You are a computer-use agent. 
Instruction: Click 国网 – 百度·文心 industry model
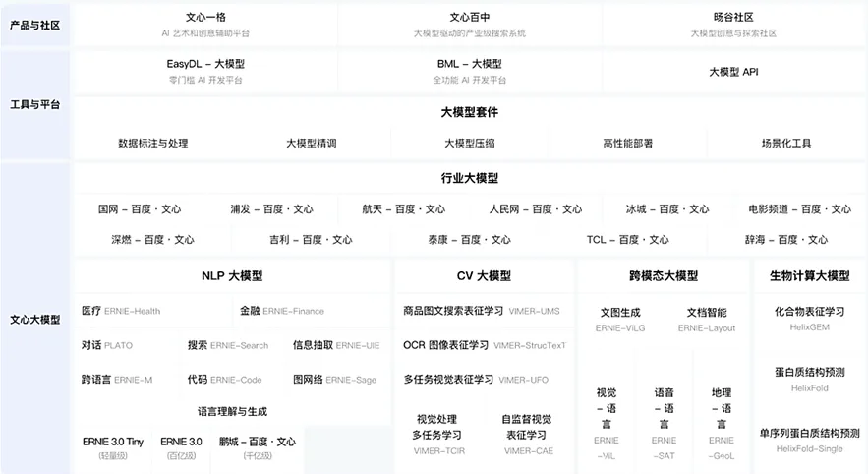click(140, 209)
